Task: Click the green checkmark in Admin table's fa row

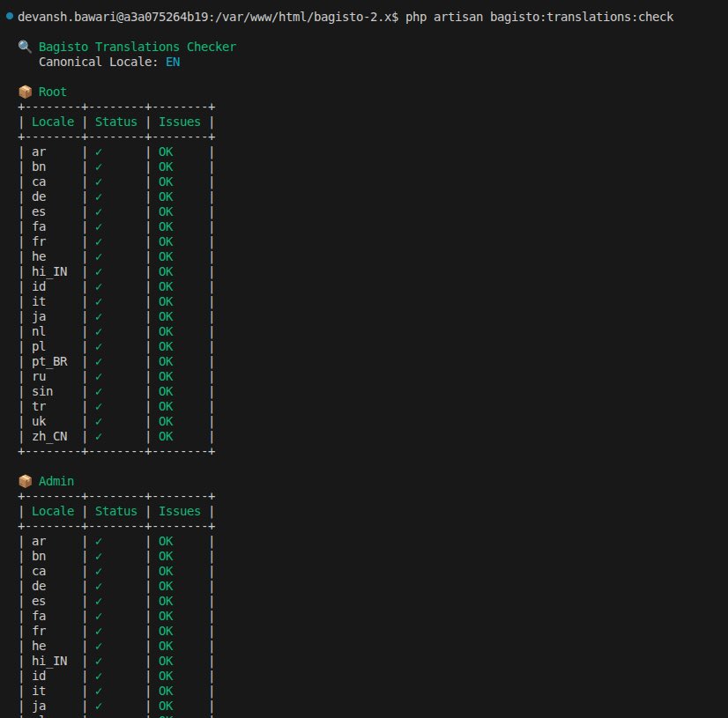Action: [x=99, y=616]
